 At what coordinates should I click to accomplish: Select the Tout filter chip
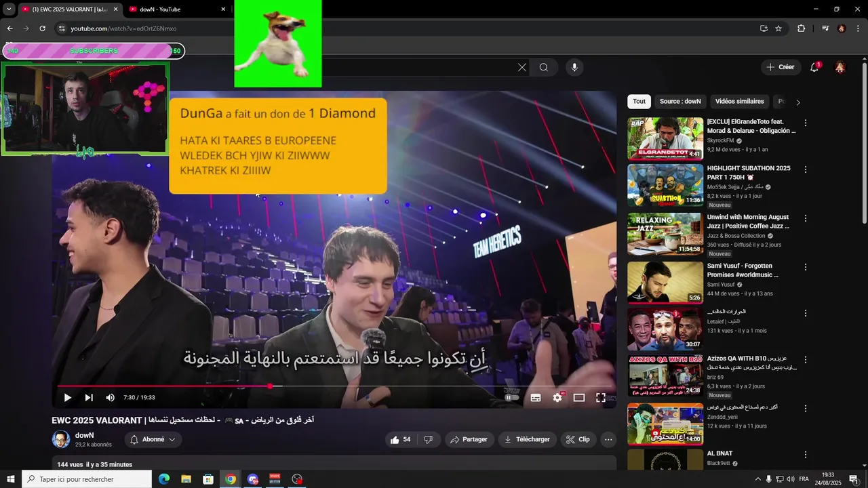point(639,102)
